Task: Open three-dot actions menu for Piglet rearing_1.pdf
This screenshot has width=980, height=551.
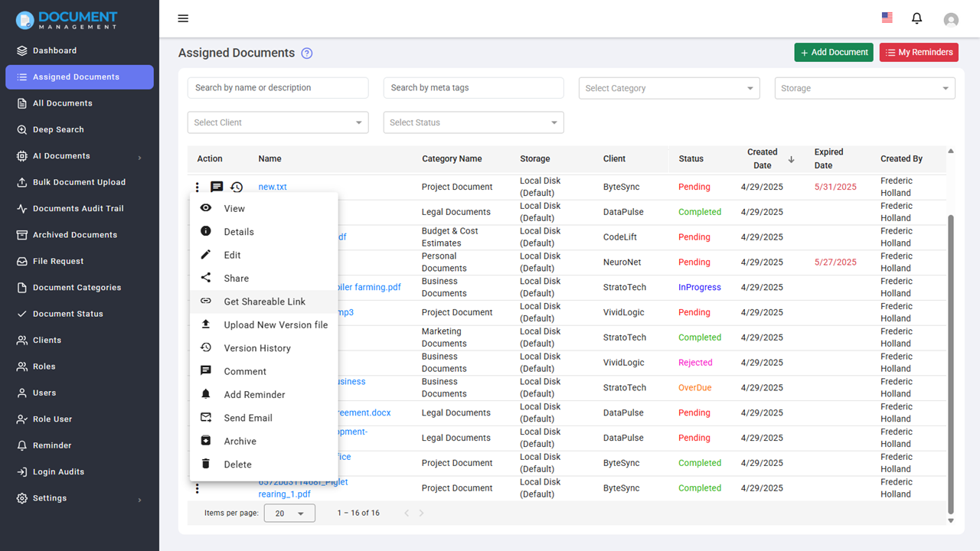Action: click(x=198, y=487)
